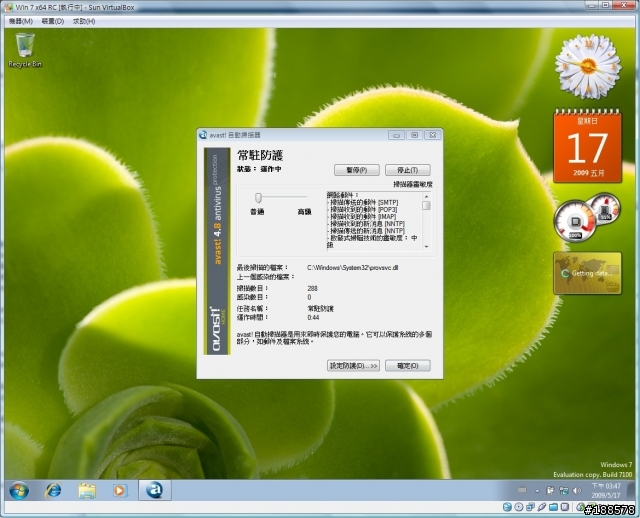Click the calendar gadget showing 17
Screen dimensions: 640x518
pyautogui.click(x=588, y=146)
